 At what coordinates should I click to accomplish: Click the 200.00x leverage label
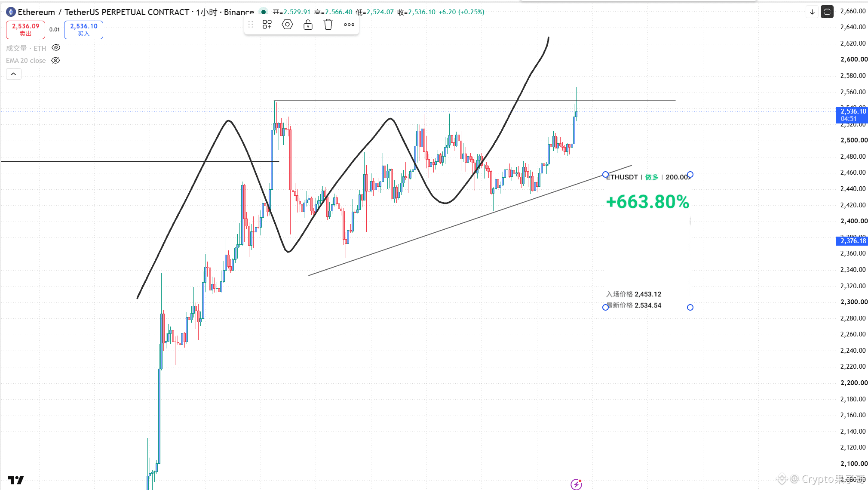click(678, 177)
